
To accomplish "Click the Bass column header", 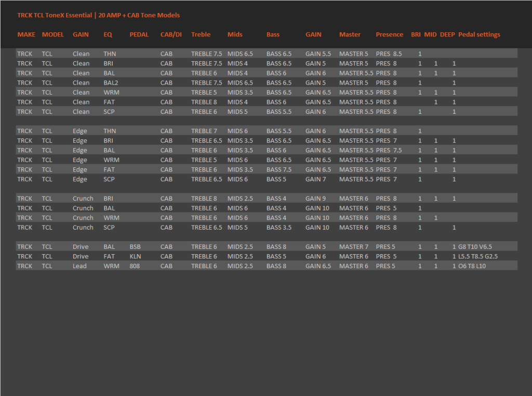I will coord(273,35).
